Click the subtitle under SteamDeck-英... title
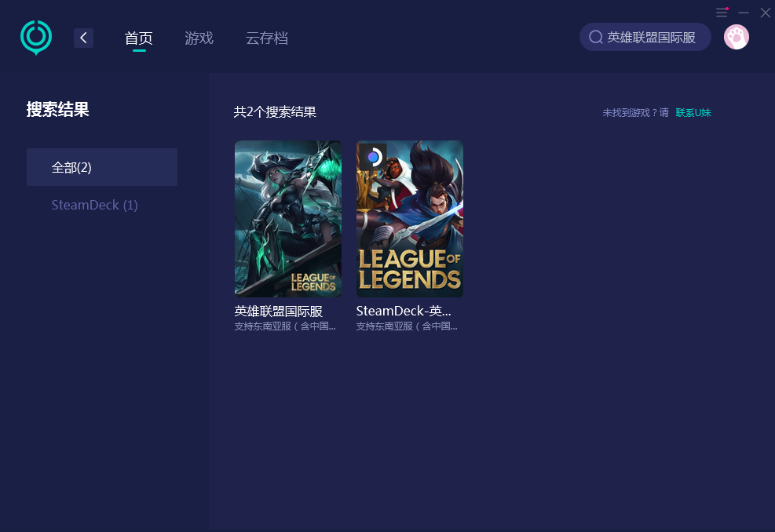Screen dimensions: 775x532 (407, 326)
